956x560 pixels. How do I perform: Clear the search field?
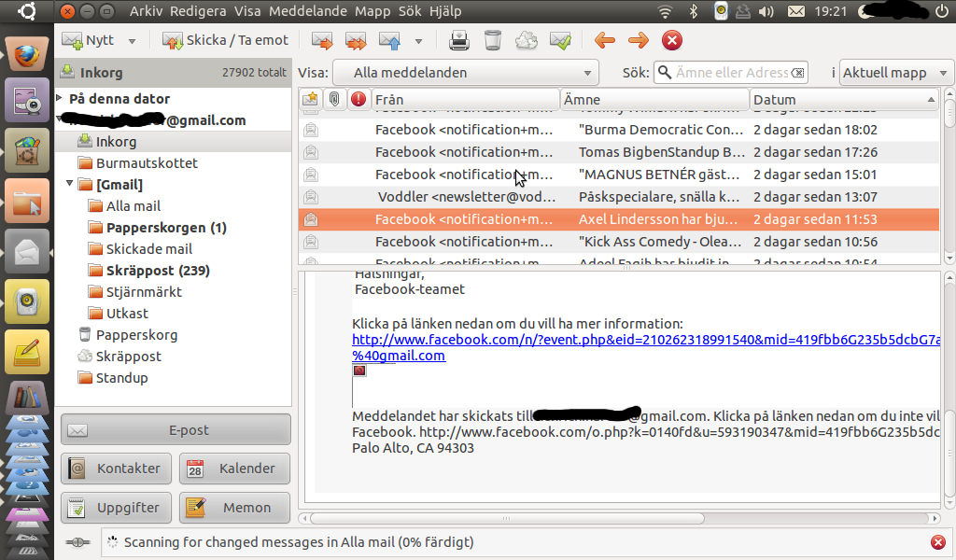point(797,73)
